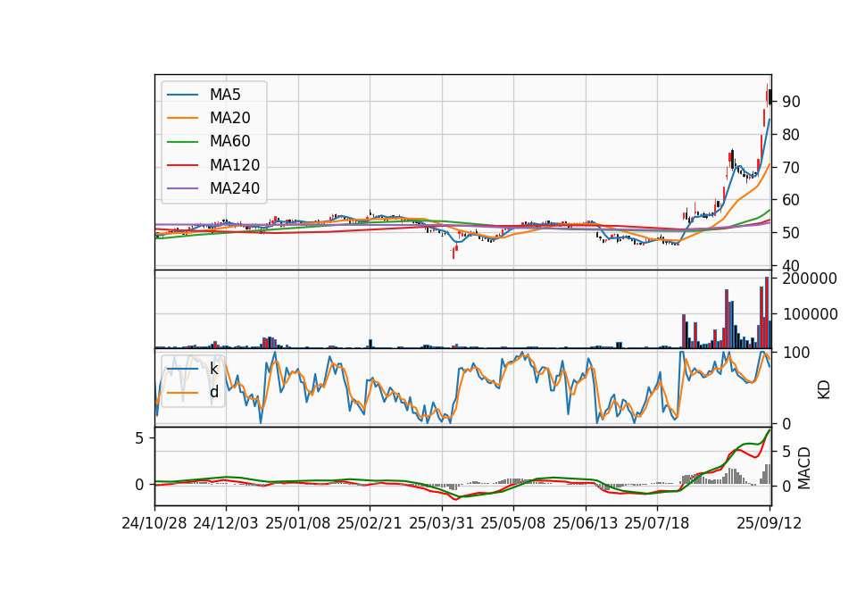The width and height of the screenshot is (857, 616).
Task: Click the MA240 legend label
Action: pos(235,188)
